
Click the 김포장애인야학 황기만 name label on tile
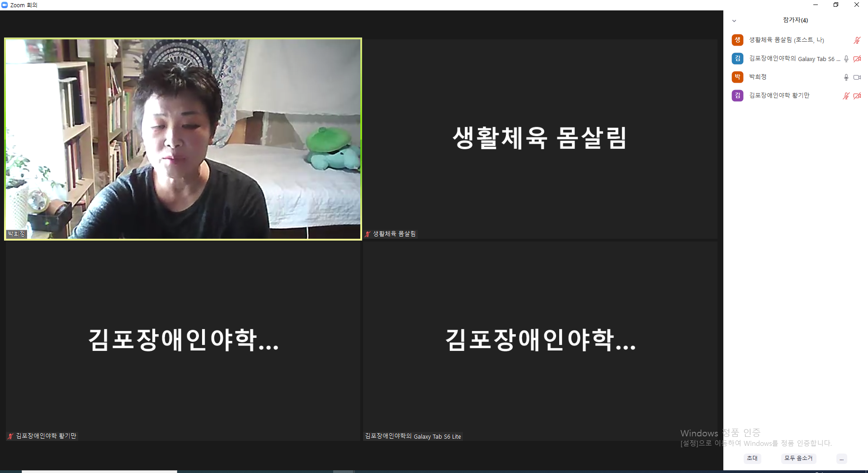(46, 436)
